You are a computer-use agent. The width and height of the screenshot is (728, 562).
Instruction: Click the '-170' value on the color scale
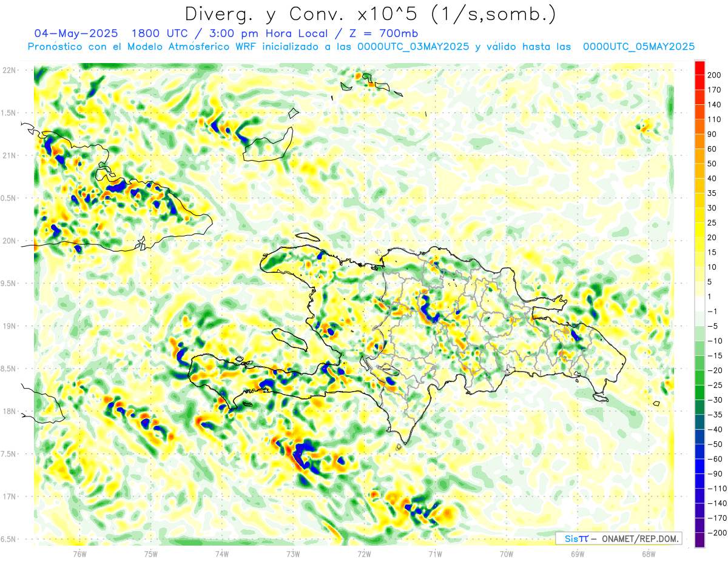(718, 518)
